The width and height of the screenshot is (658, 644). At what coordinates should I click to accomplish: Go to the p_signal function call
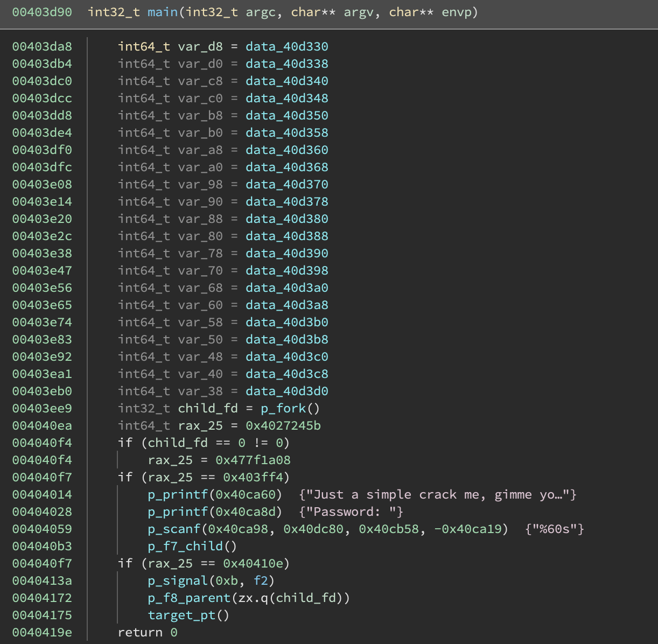(177, 580)
